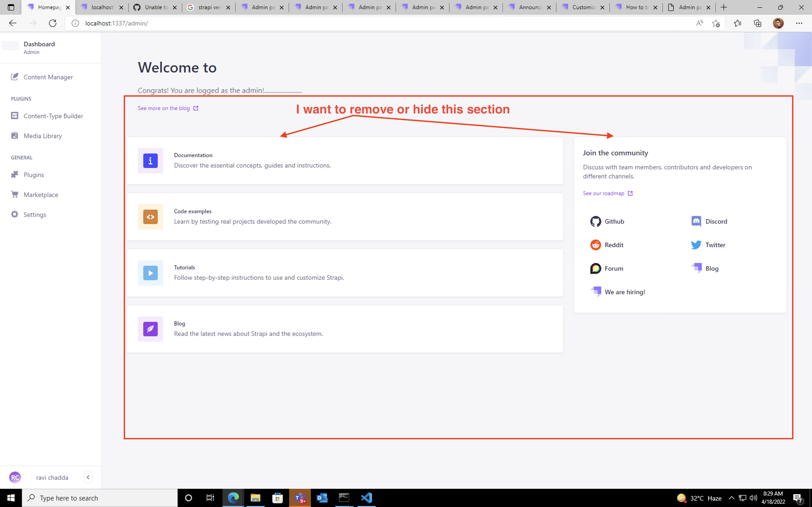
Task: Open the community Forum
Action: click(614, 268)
